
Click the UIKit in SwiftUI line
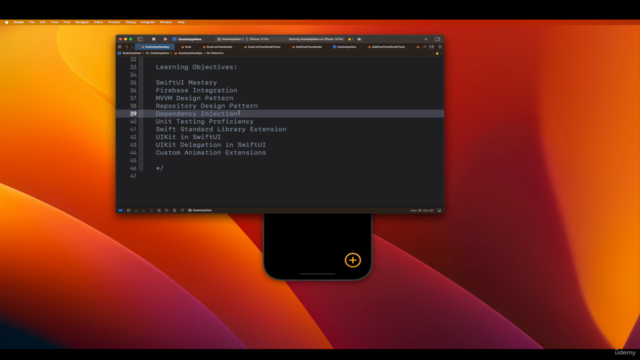(x=188, y=137)
